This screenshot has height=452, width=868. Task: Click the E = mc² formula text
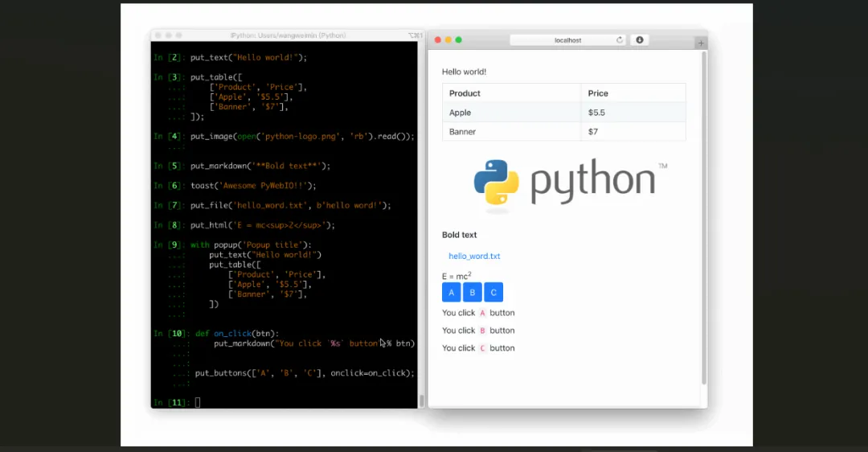pos(457,275)
